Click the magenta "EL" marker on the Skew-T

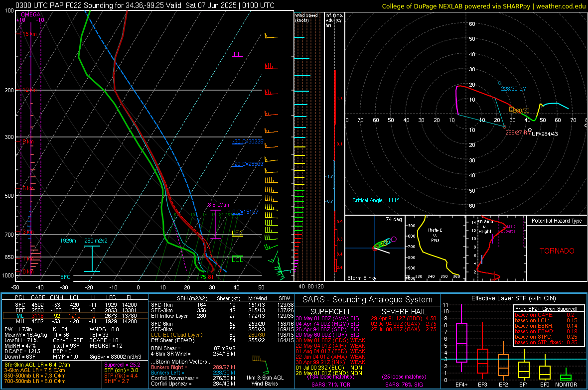237,54
